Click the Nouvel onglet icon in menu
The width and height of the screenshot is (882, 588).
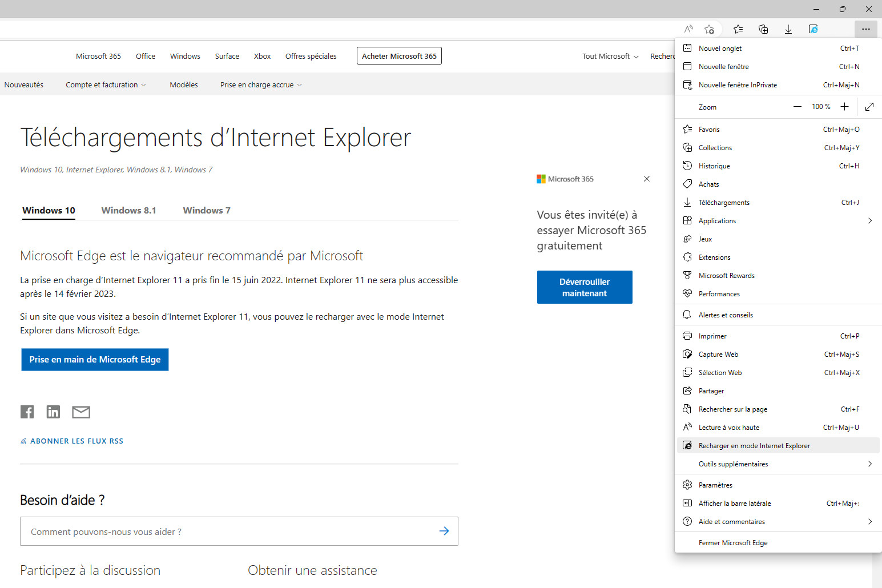coord(687,49)
